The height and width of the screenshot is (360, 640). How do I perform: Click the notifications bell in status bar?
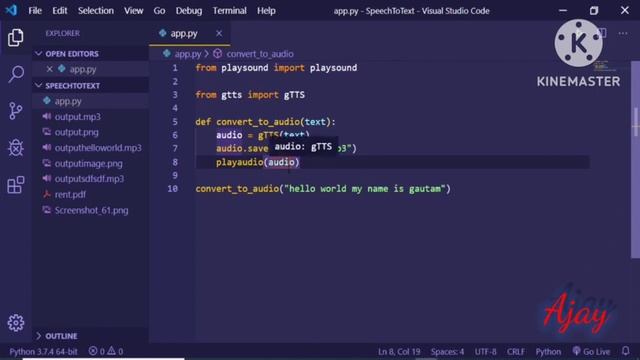626,351
